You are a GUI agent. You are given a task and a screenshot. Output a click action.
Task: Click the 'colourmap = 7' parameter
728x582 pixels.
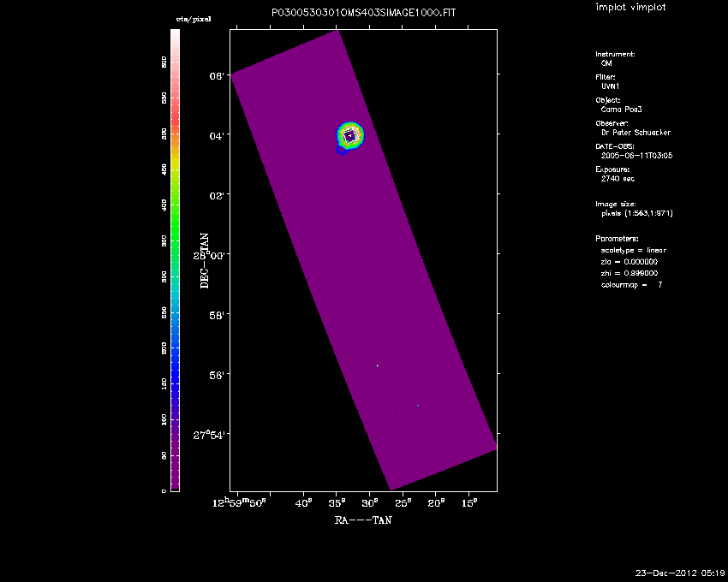pyautogui.click(x=631, y=285)
